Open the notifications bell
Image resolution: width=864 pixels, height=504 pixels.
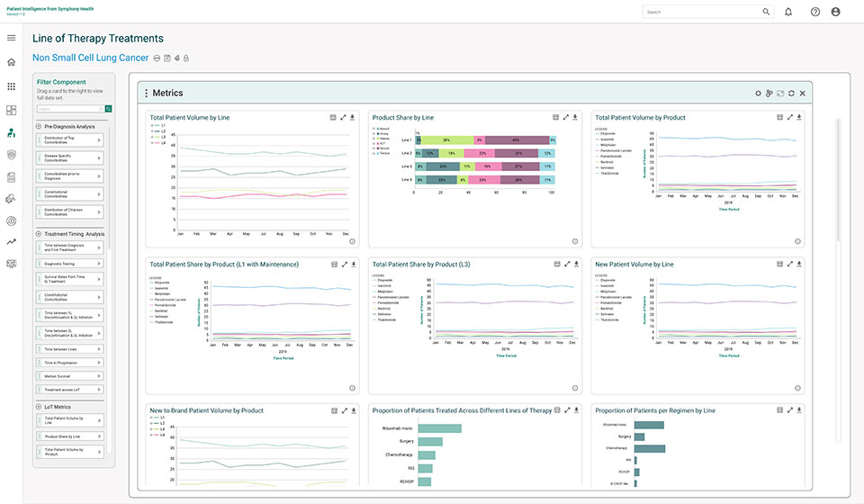788,12
